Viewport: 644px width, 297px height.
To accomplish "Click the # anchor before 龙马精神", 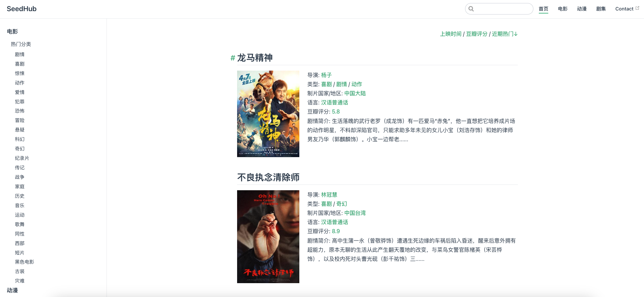I will click(x=233, y=58).
